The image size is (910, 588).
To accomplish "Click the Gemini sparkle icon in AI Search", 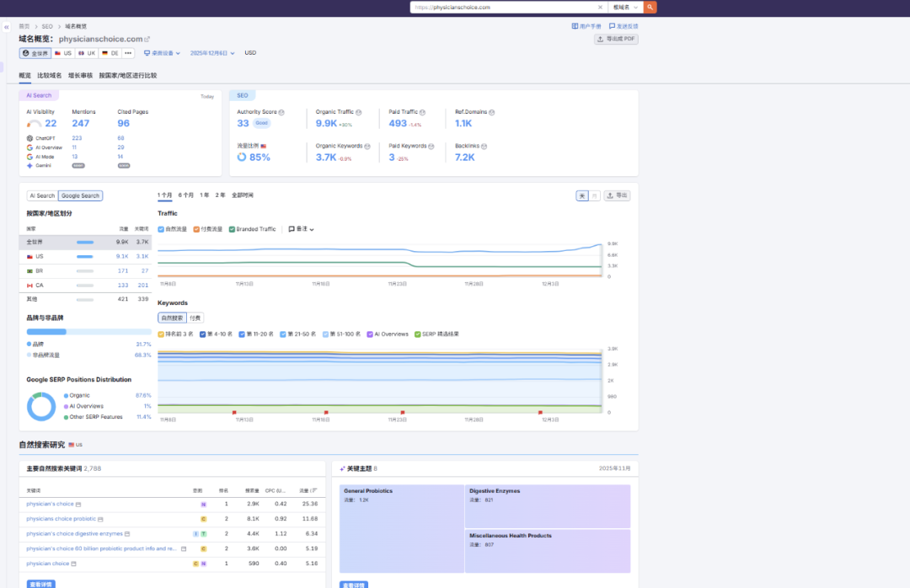I will [x=29, y=165].
